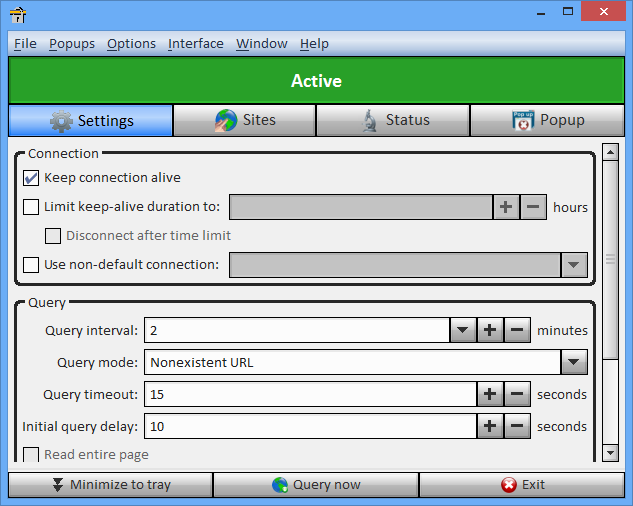Increase Initial query delay with plus button
Image resolution: width=633 pixels, height=506 pixels.
[x=490, y=426]
